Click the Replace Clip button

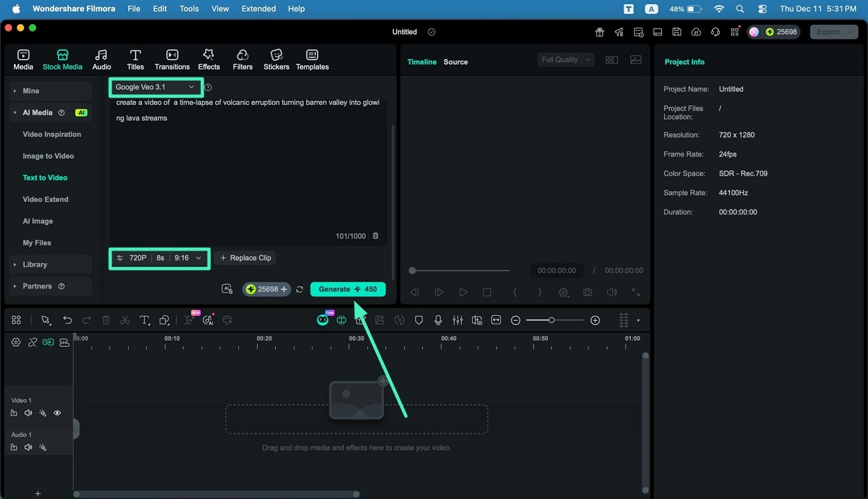point(245,257)
